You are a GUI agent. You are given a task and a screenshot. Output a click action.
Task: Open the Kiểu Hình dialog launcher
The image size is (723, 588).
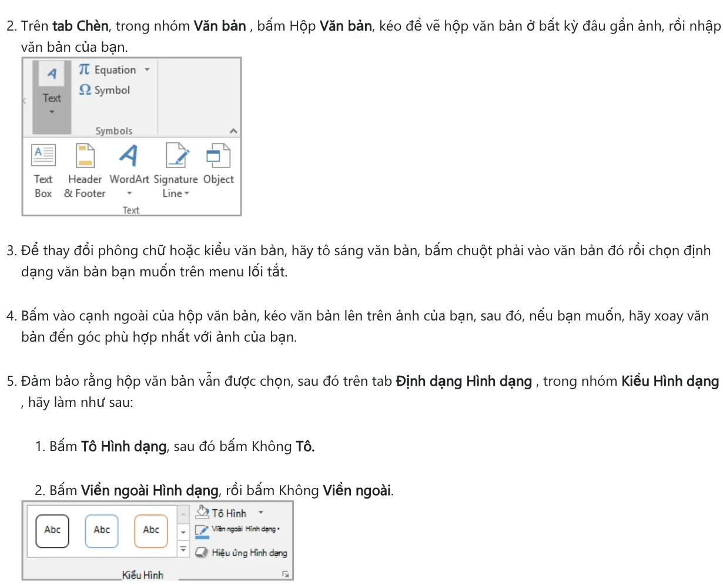pos(286,574)
